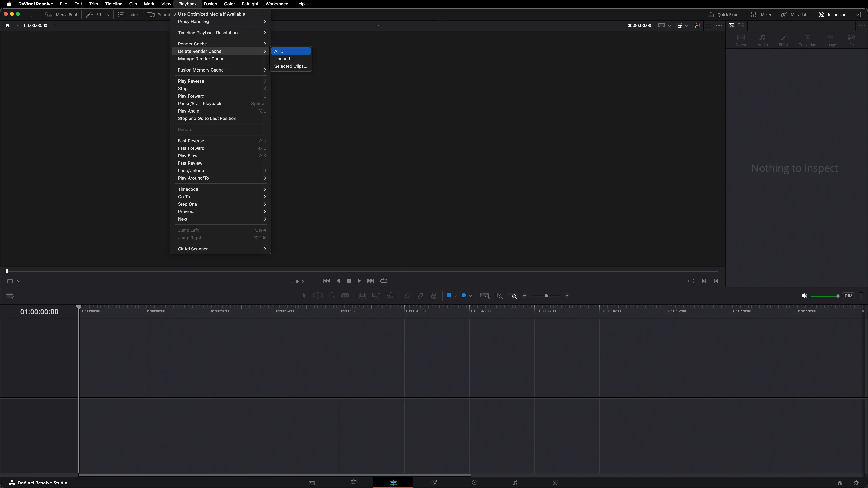Open the Workspace menu

click(276, 4)
